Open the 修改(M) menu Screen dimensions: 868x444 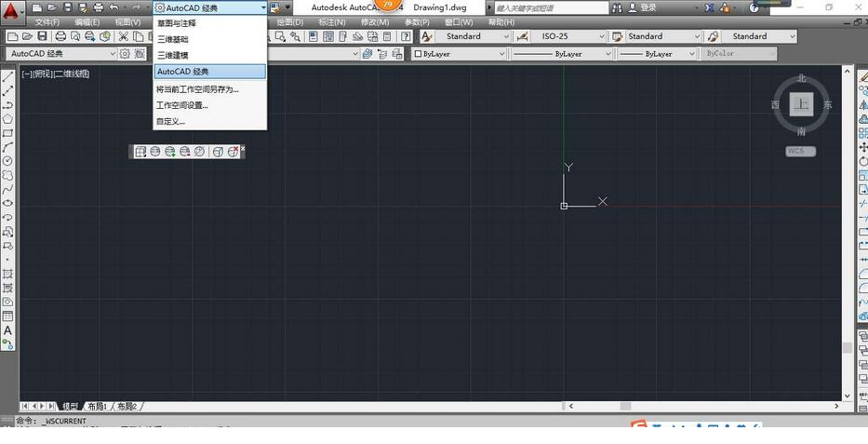pyautogui.click(x=375, y=22)
